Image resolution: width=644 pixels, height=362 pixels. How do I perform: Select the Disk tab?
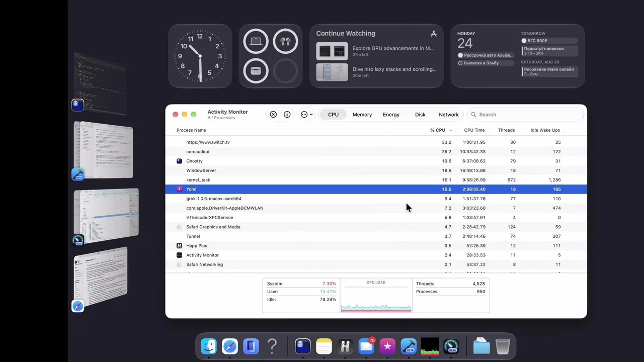[420, 115]
